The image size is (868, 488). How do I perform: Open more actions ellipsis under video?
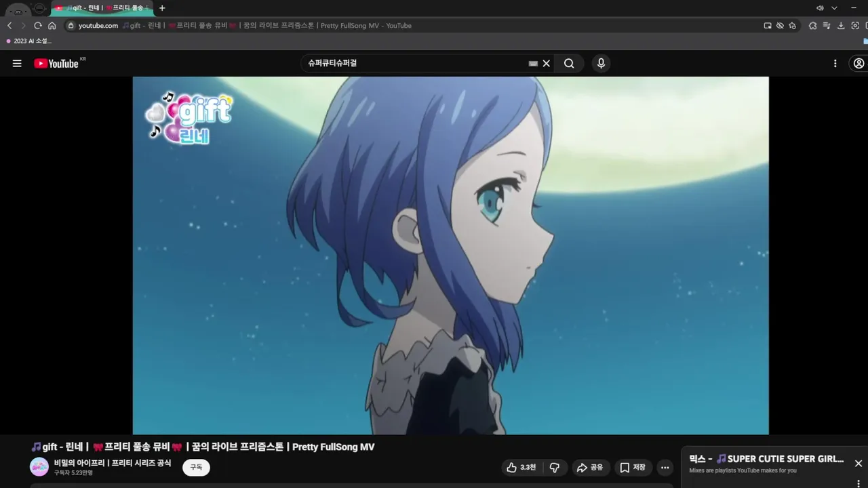pos(665,468)
